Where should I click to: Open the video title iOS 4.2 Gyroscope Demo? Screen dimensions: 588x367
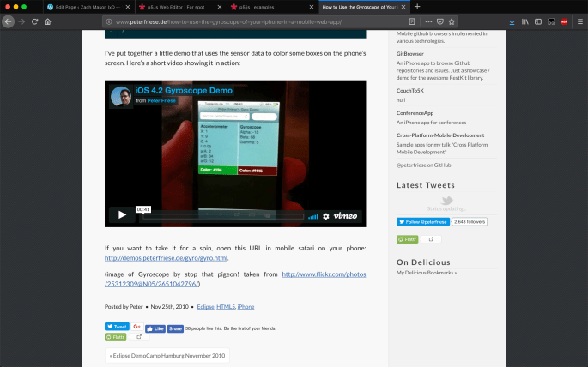184,90
